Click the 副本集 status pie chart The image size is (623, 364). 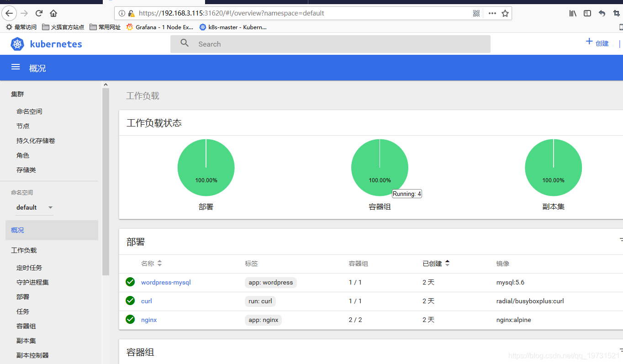pyautogui.click(x=553, y=168)
